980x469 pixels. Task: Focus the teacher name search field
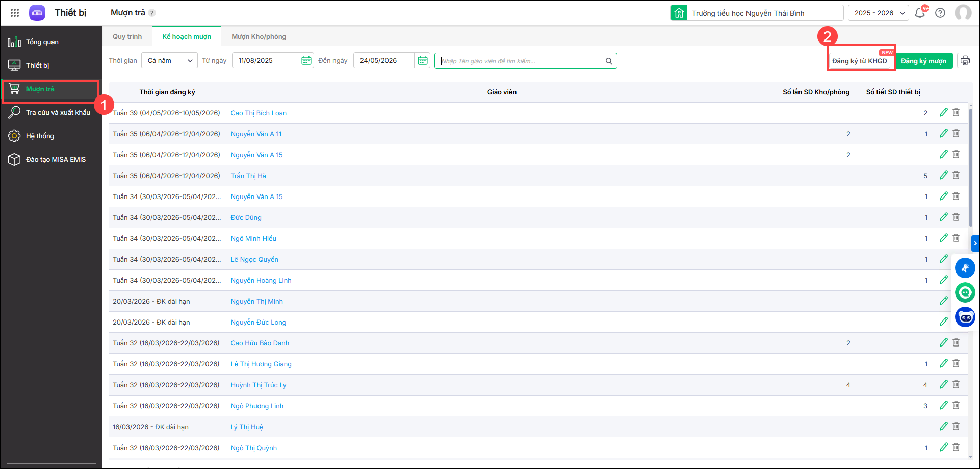tap(520, 61)
